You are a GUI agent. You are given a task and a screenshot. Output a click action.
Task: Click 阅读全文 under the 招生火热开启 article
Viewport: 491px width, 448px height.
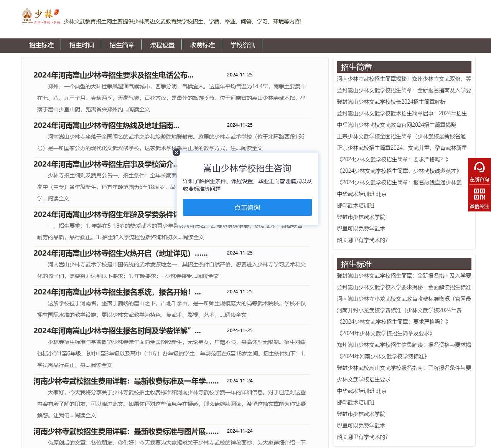point(208,276)
